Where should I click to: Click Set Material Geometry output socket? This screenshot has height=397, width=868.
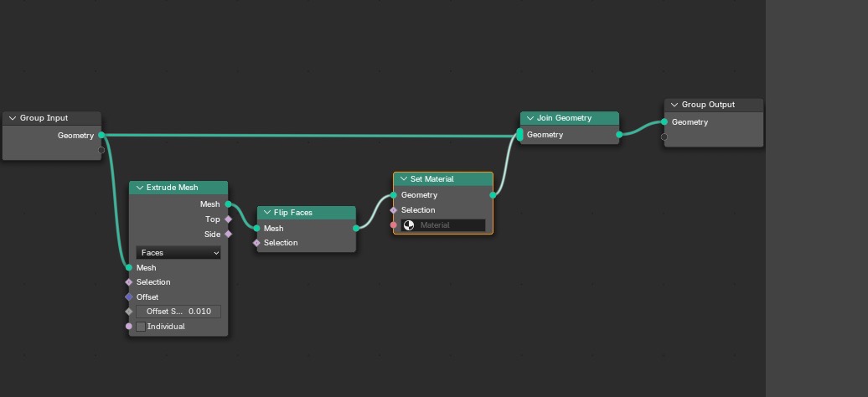tap(493, 195)
